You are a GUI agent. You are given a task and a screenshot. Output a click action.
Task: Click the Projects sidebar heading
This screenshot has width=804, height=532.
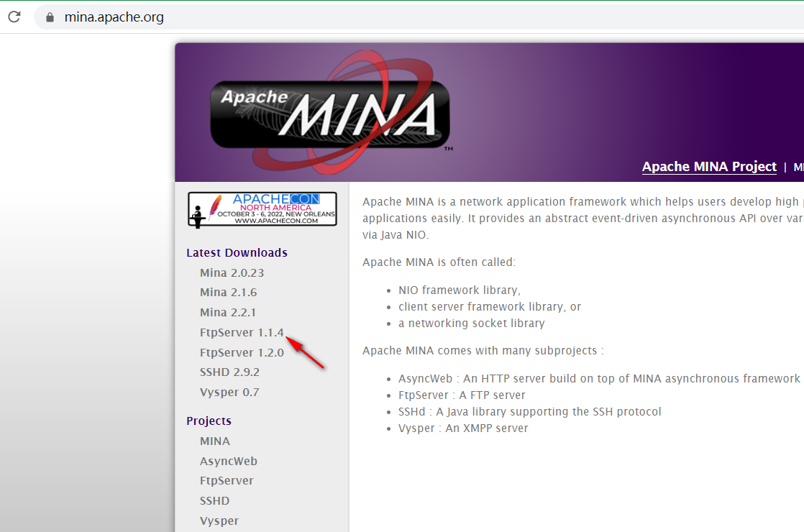pyautogui.click(x=209, y=421)
